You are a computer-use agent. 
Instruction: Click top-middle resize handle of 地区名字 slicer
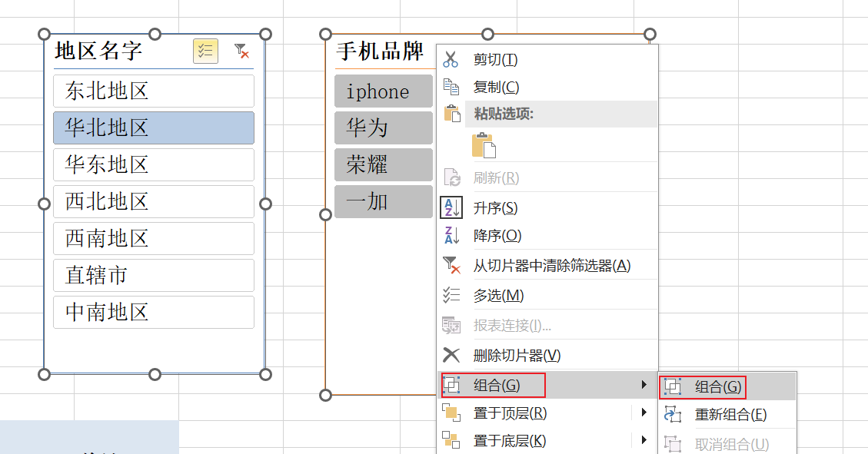point(155,35)
